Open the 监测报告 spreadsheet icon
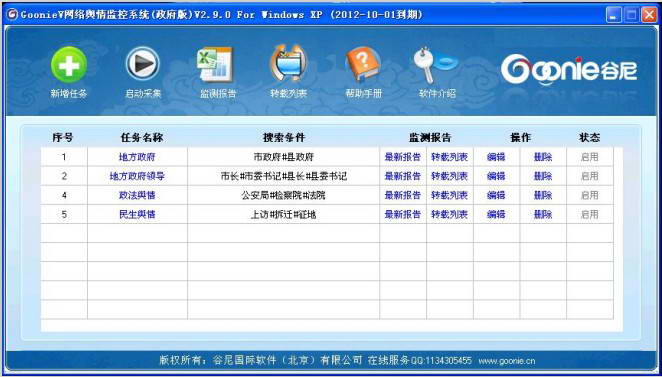 click(x=216, y=64)
